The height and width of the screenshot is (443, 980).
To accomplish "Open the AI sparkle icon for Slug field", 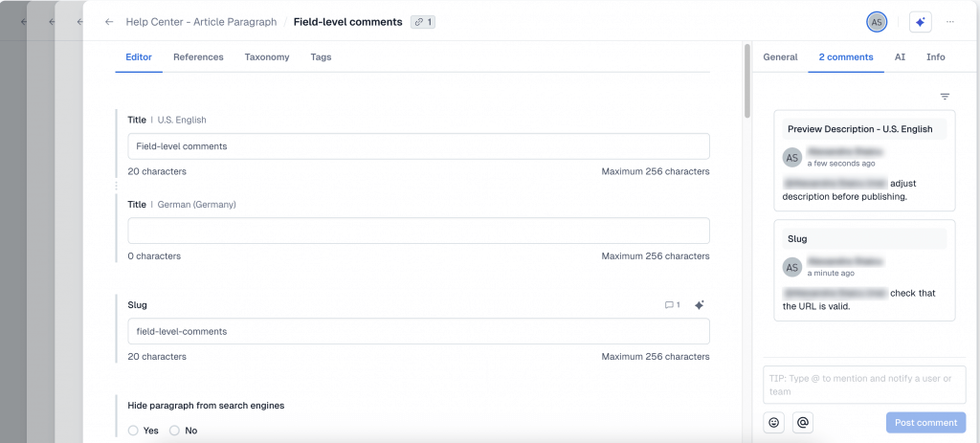I will tap(700, 305).
